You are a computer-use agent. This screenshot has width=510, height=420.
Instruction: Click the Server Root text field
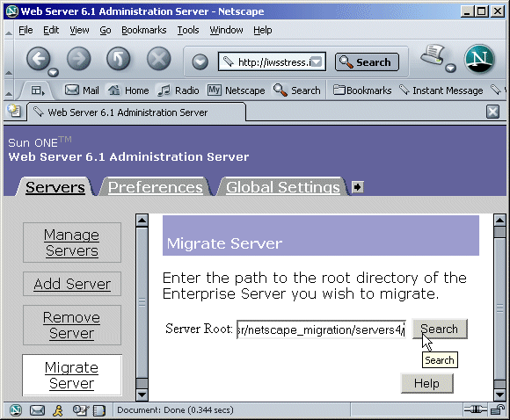tap(321, 329)
